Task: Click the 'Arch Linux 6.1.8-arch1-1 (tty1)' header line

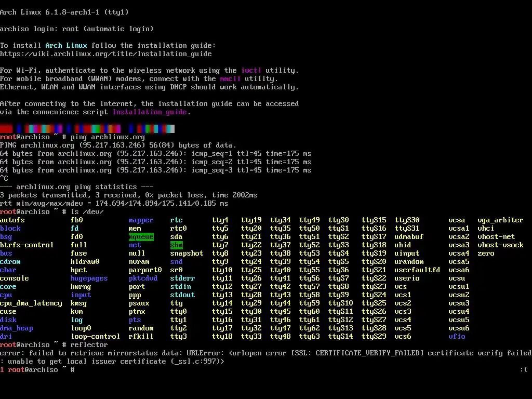Action: point(64,12)
